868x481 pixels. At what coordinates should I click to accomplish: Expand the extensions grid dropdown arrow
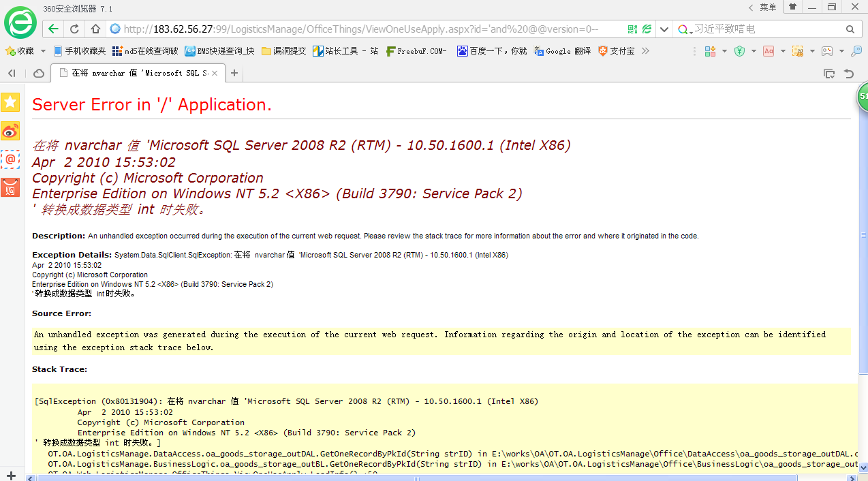pyautogui.click(x=724, y=51)
